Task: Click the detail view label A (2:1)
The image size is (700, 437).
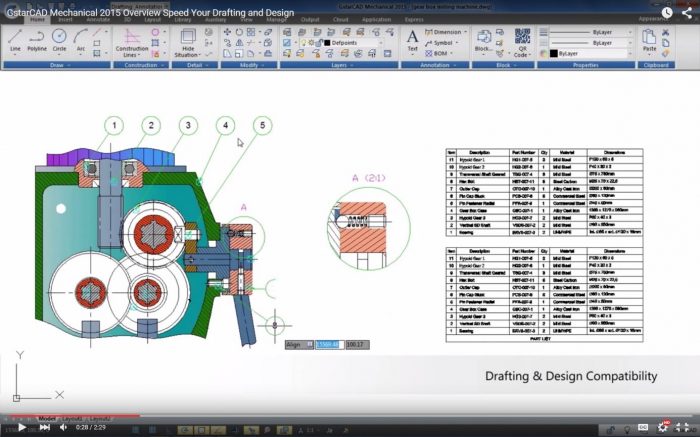Action: [x=369, y=178]
